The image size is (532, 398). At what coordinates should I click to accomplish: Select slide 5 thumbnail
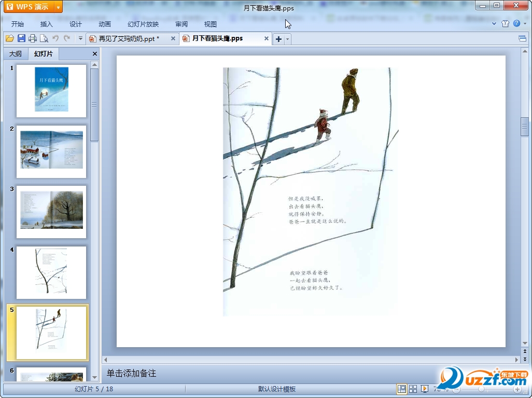51,333
